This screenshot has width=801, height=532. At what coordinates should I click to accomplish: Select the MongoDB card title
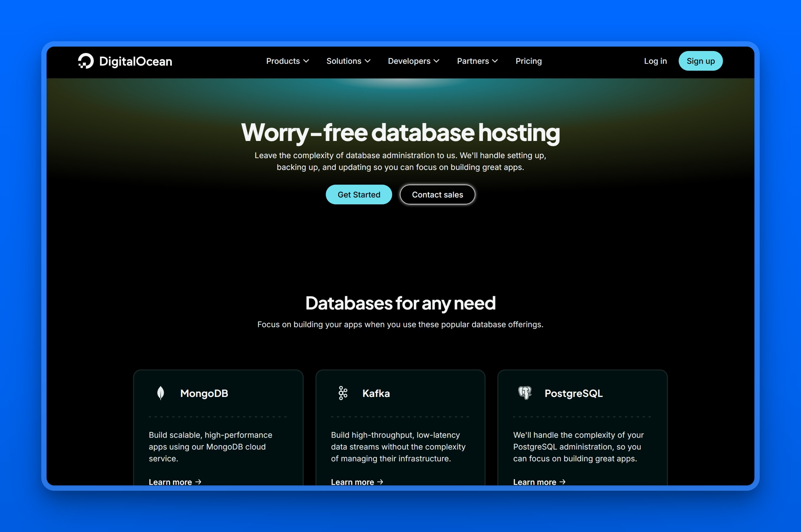point(204,394)
